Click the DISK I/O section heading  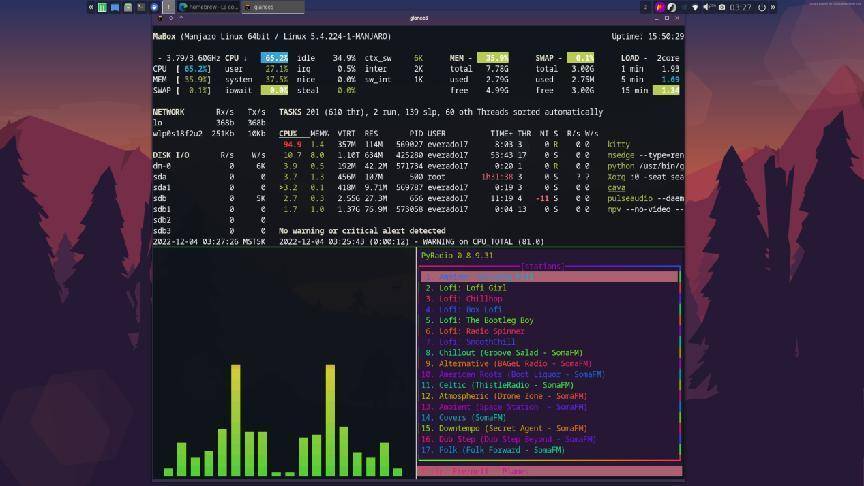pos(171,155)
